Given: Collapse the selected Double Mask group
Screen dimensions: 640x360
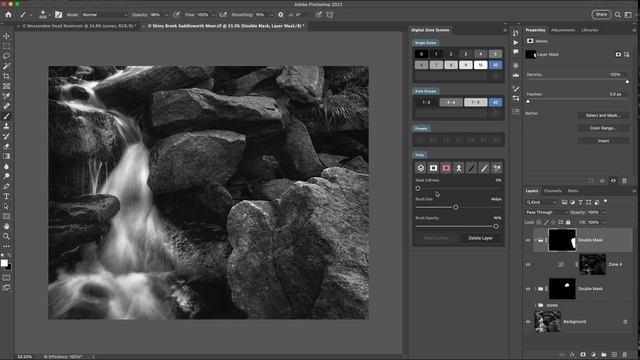Looking at the screenshot, I should coord(535,240).
